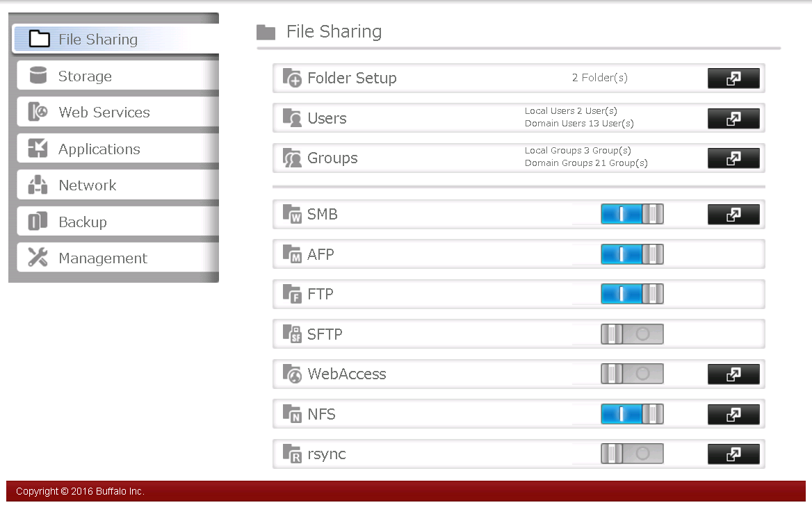Open Folder Setup settings popup icon
The image size is (812, 505).
(733, 78)
